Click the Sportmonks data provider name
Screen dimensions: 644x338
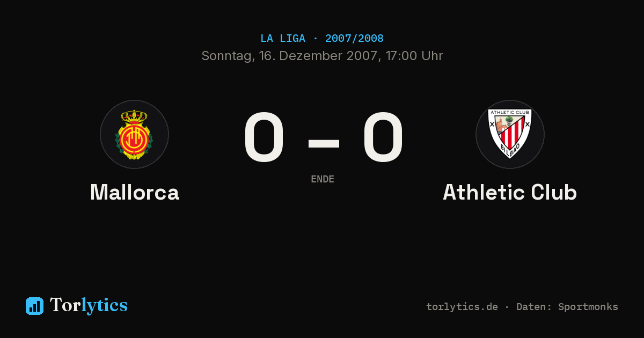(x=588, y=307)
